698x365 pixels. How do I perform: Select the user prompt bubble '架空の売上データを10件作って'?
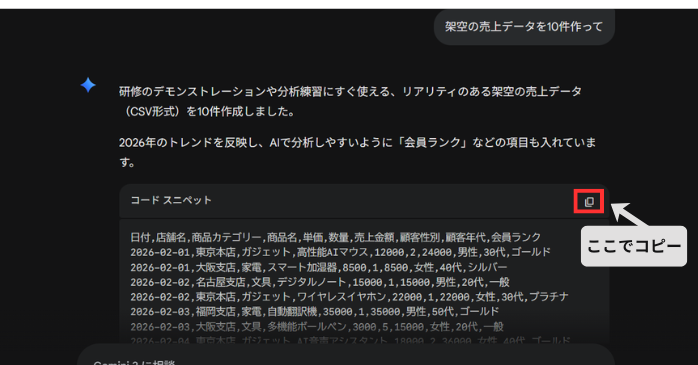[524, 27]
